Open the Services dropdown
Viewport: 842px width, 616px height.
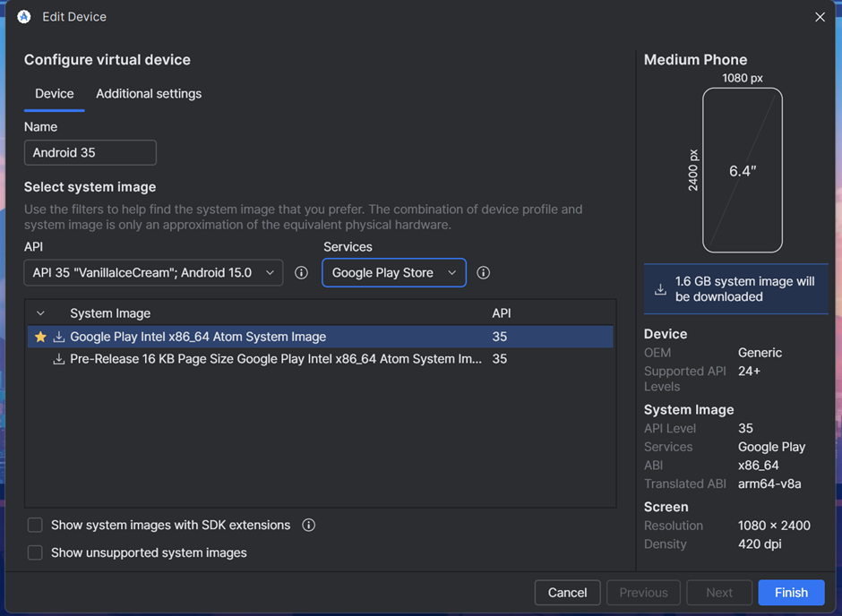394,272
